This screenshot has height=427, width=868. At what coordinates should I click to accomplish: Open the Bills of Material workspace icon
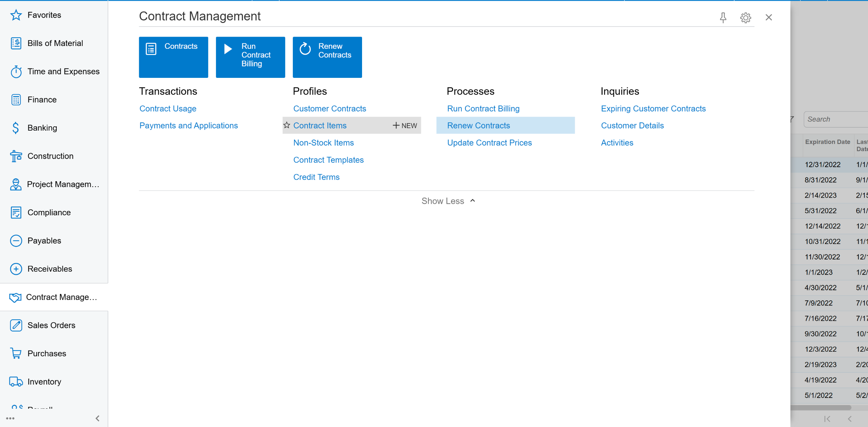pos(16,43)
